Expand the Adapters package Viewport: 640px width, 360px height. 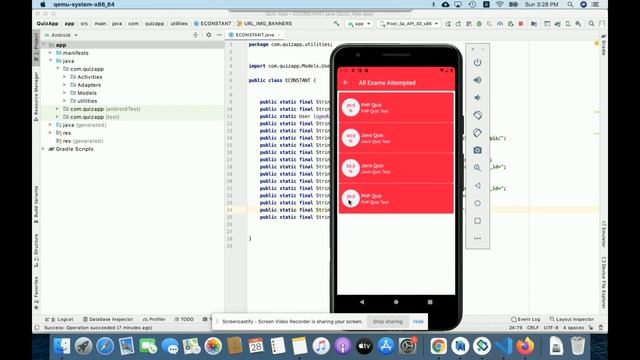coord(64,85)
